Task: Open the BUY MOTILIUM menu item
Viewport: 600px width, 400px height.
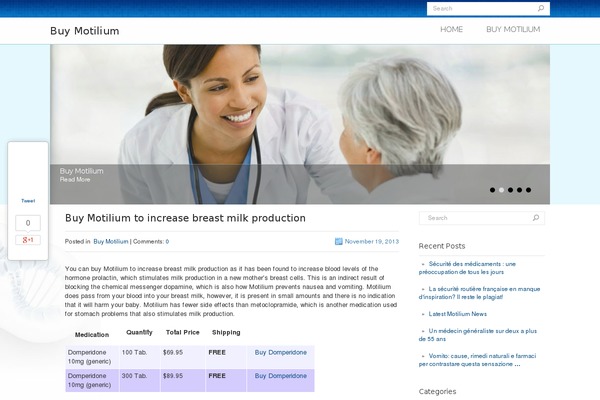Action: 513,29
